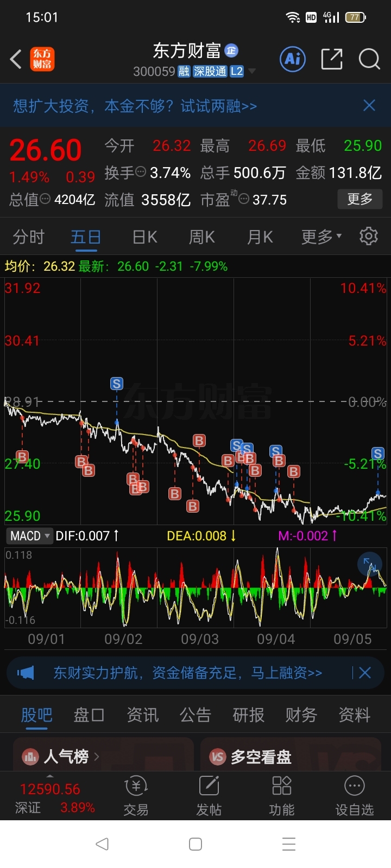Image resolution: width=391 pixels, height=868 pixels.
Task: Tap the 均价: 26.32 label
Action: point(40,266)
